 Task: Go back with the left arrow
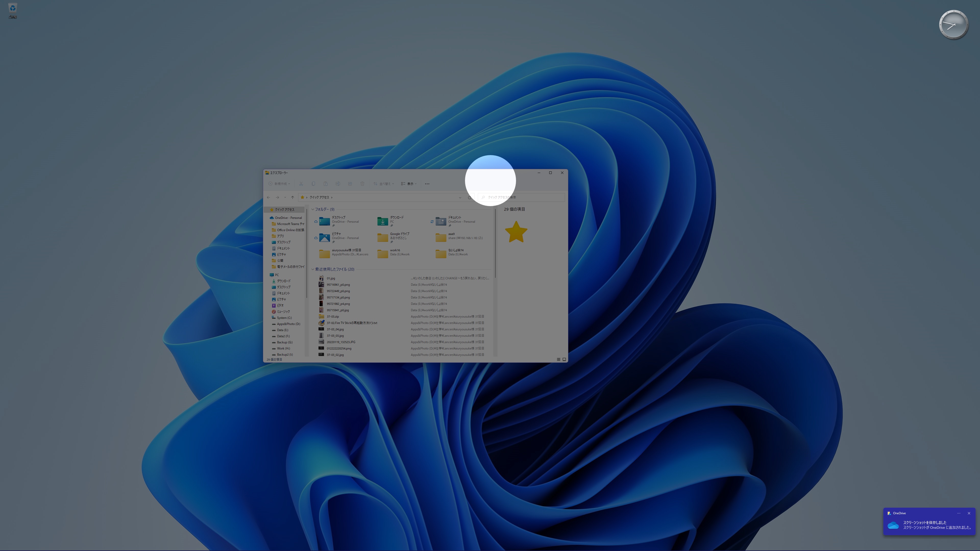point(268,197)
